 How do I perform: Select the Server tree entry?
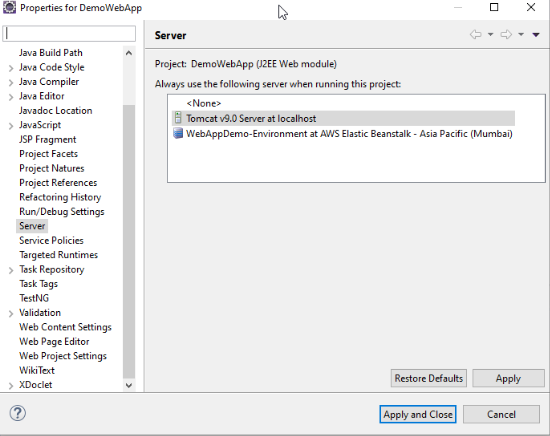(x=32, y=226)
